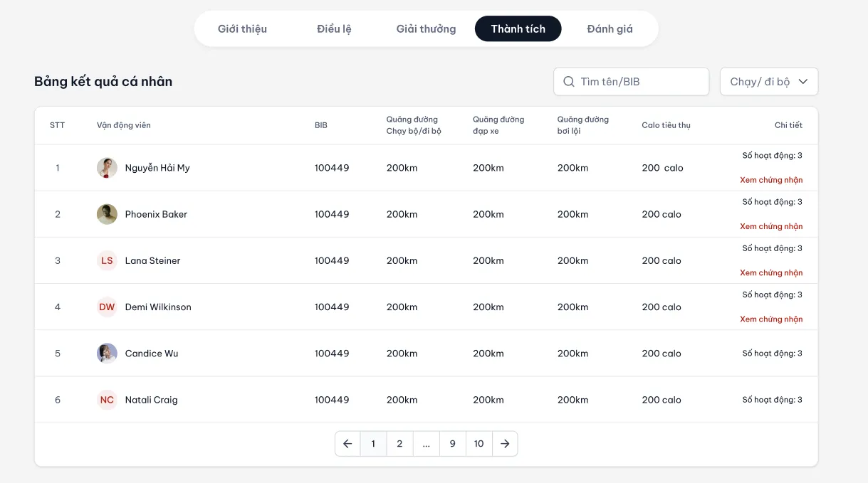Go to page 2 of results
The image size is (868, 483).
click(x=399, y=444)
